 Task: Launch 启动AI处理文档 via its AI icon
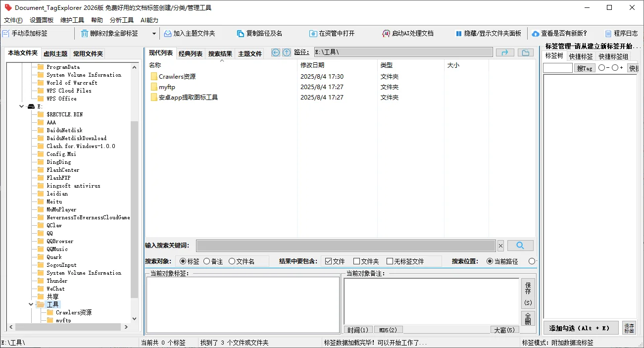(386, 34)
